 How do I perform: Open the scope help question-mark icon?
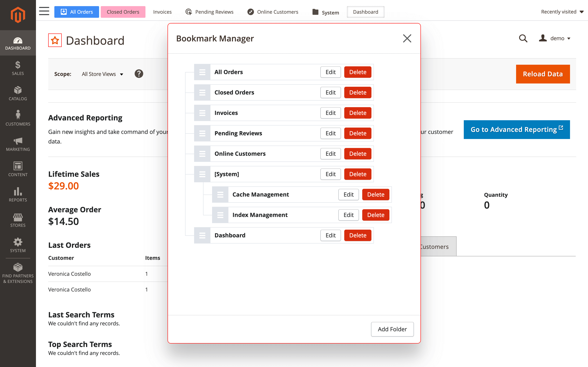click(139, 74)
